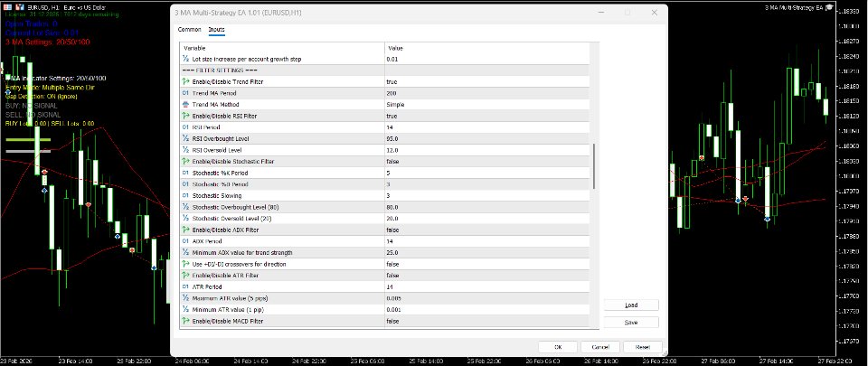Click the Enable/Disable Trend Filter boolean icon

(x=185, y=82)
